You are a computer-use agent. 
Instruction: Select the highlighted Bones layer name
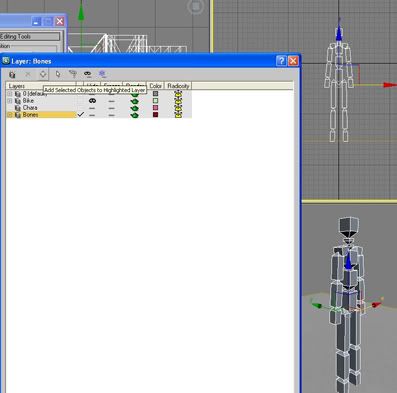point(30,115)
